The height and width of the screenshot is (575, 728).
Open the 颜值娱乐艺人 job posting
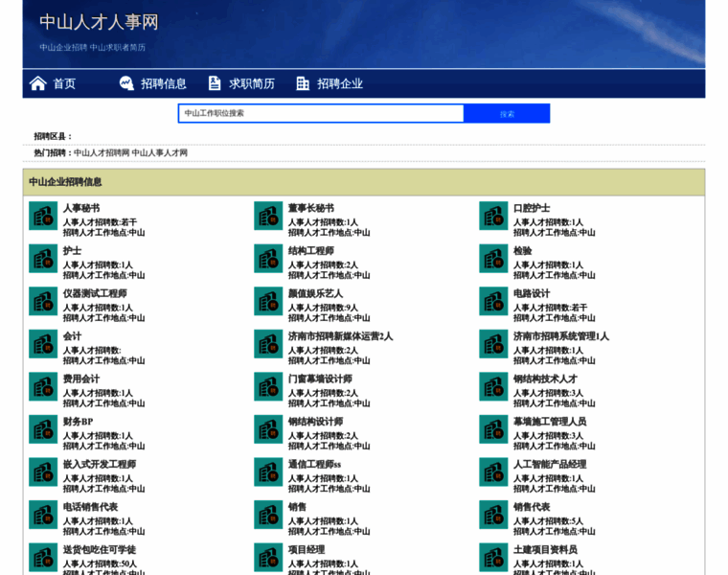pos(315,293)
